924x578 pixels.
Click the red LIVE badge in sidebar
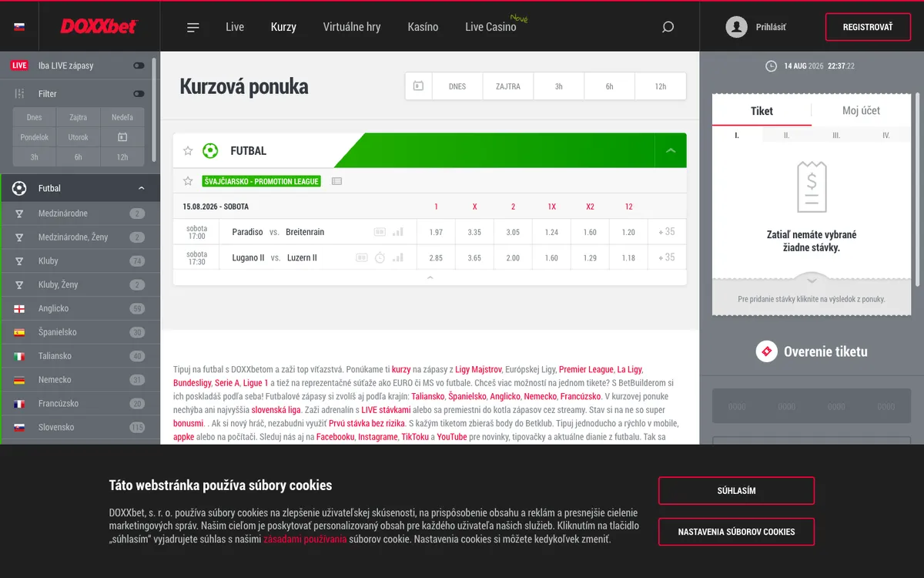coord(19,66)
